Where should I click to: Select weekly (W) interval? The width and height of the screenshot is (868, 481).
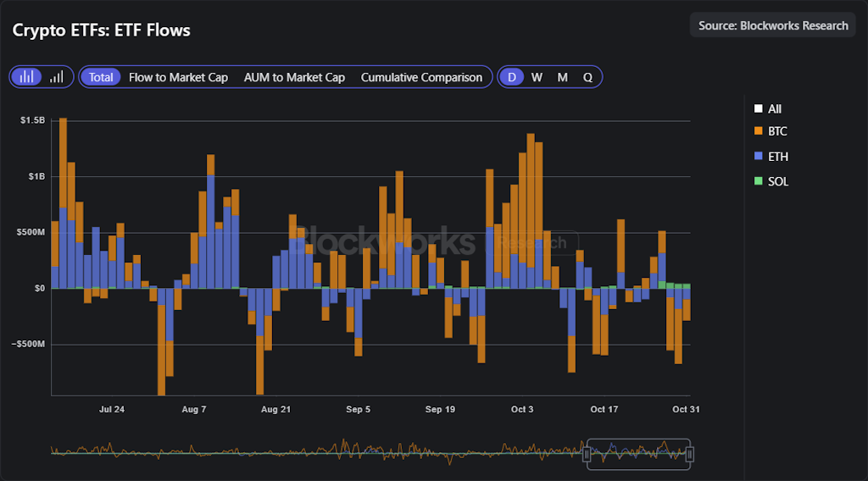tap(537, 77)
